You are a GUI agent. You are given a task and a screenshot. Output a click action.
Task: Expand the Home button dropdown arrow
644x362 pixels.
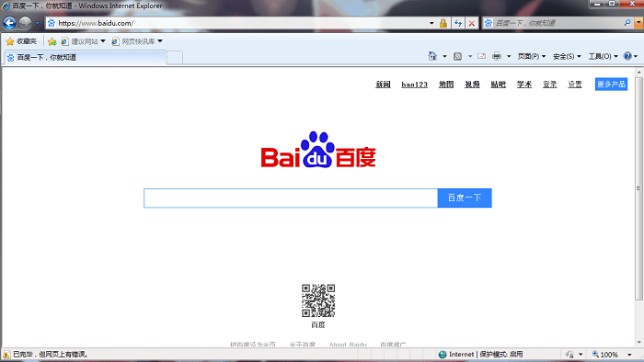[444, 56]
